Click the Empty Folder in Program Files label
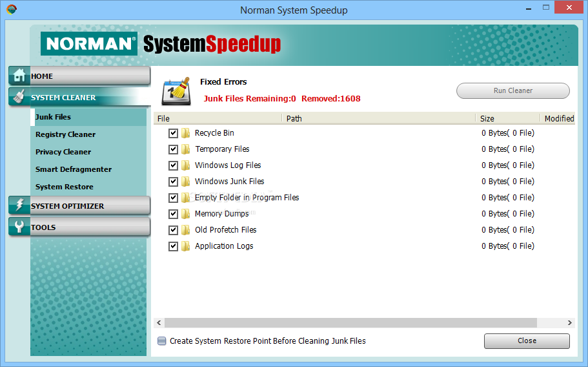This screenshot has height=367, width=588. [247, 197]
